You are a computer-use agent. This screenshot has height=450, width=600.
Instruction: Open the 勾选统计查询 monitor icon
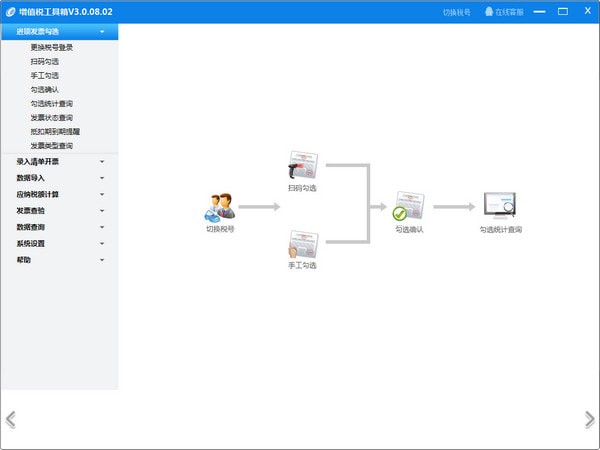pyautogui.click(x=500, y=205)
